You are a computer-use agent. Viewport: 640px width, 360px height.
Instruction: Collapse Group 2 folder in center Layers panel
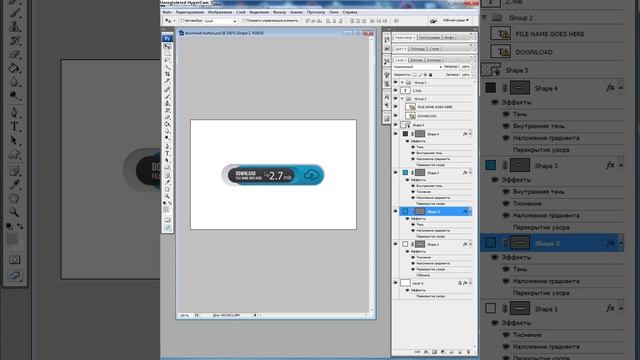pos(402,99)
